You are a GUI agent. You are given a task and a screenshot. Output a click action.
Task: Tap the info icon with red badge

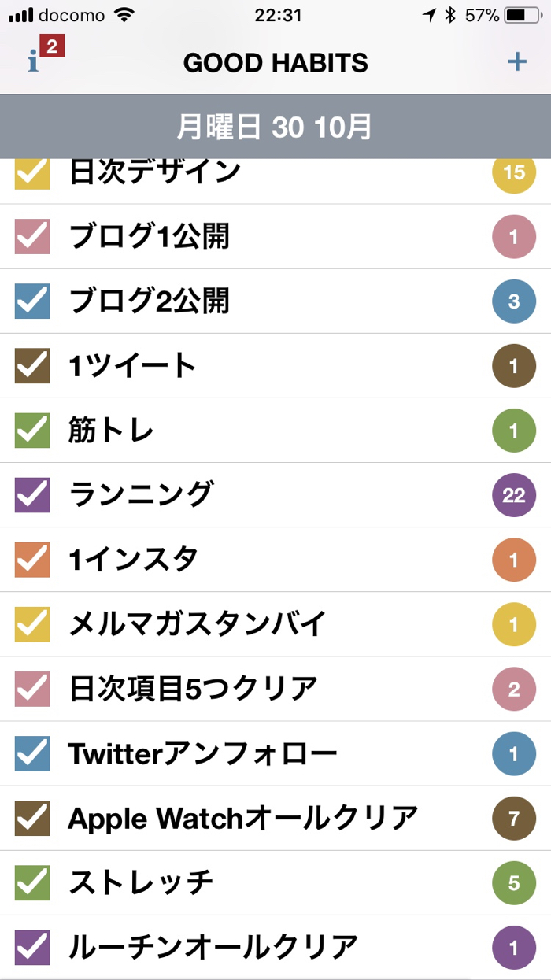point(35,61)
